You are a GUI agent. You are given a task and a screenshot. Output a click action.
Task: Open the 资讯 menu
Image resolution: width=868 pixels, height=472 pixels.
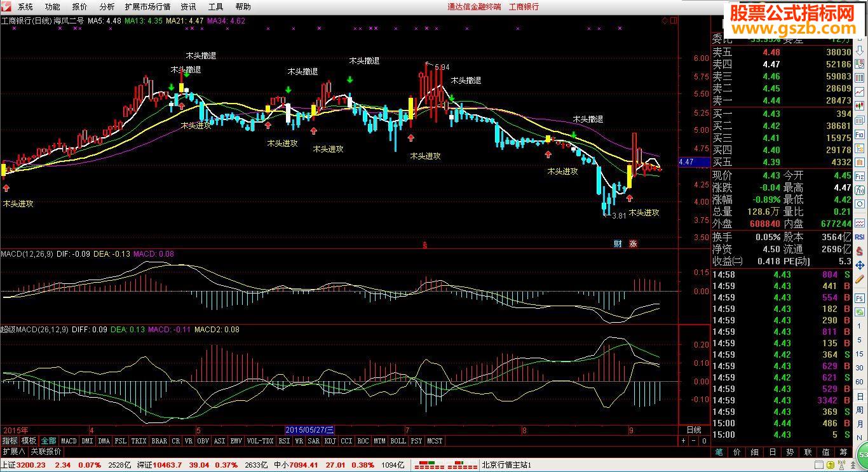[188, 6]
